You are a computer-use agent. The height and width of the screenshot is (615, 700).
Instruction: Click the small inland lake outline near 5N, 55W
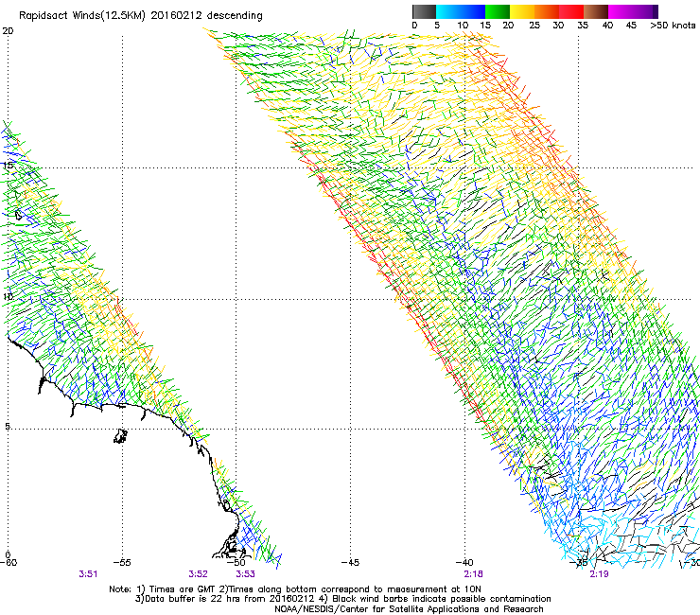pyautogui.click(x=120, y=436)
